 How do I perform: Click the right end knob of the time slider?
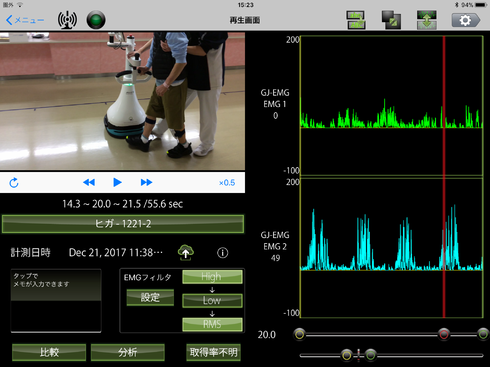click(x=483, y=334)
